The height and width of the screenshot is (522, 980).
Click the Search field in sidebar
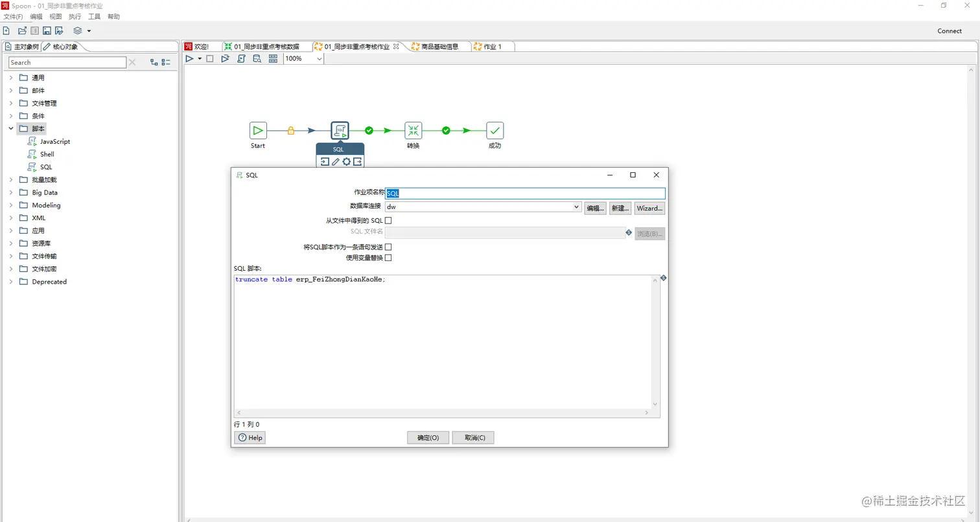[x=67, y=62]
